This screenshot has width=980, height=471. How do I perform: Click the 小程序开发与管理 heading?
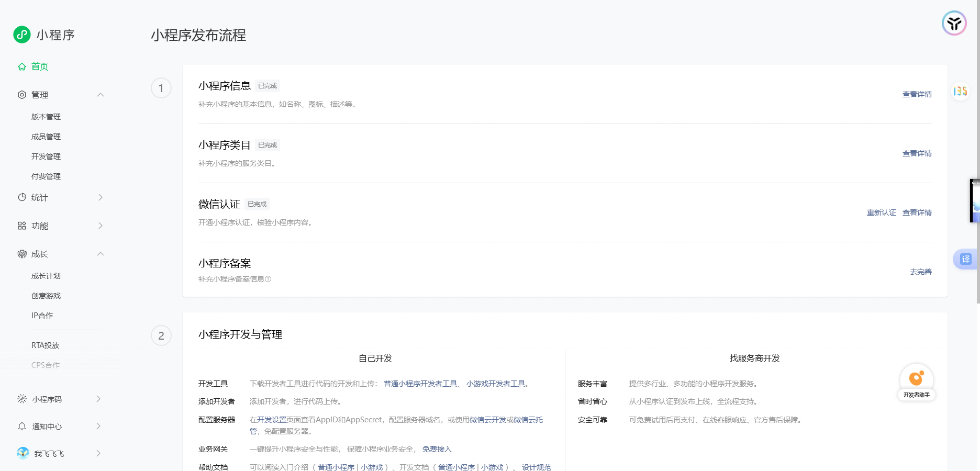click(240, 334)
